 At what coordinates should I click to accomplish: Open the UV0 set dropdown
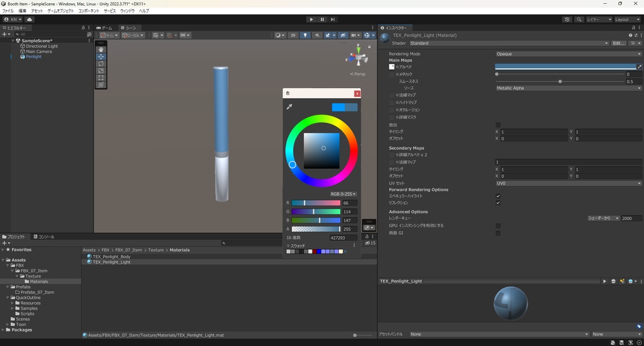tap(569, 183)
